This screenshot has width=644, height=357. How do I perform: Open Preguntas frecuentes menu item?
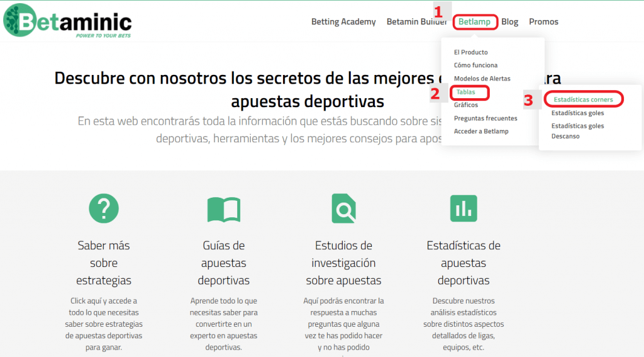486,118
